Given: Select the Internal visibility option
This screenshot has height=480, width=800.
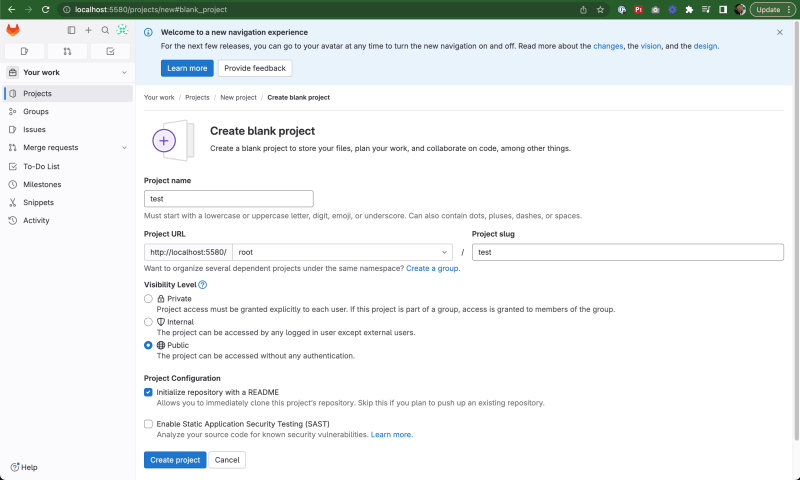Looking at the screenshot, I should coord(148,322).
